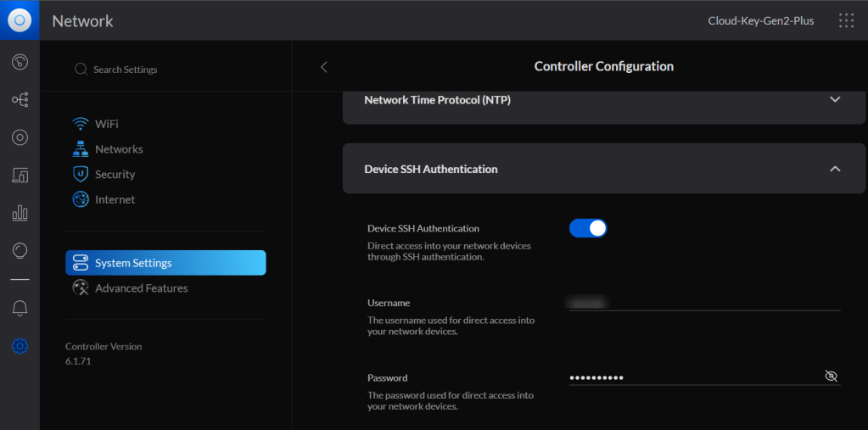Select WiFi settings menu item
868x430 pixels.
pos(106,124)
